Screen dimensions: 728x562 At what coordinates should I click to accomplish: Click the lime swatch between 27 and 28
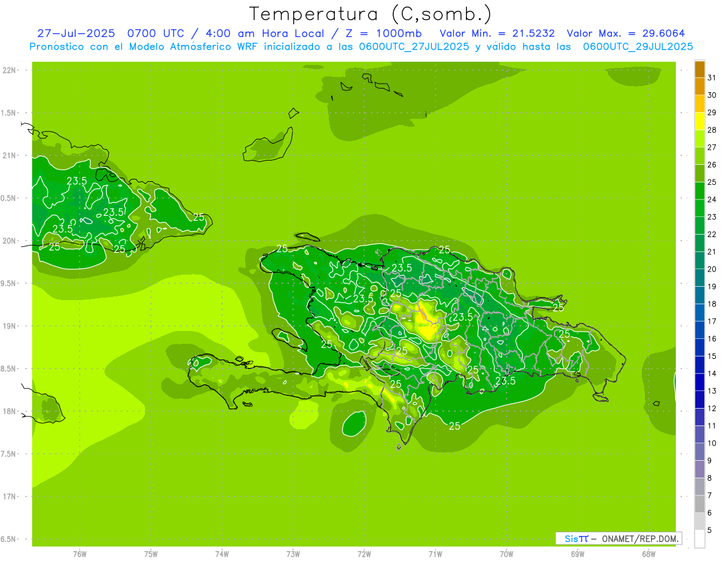(x=699, y=139)
